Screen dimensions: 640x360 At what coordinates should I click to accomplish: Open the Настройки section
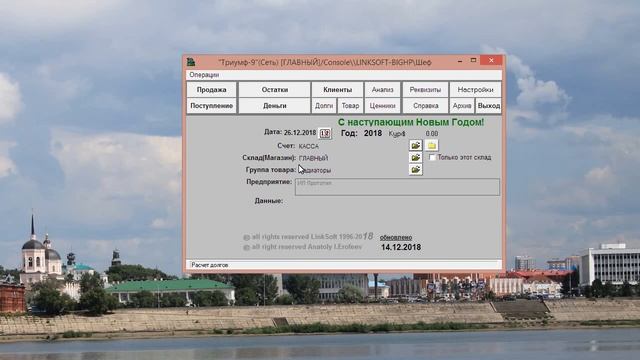[475, 90]
